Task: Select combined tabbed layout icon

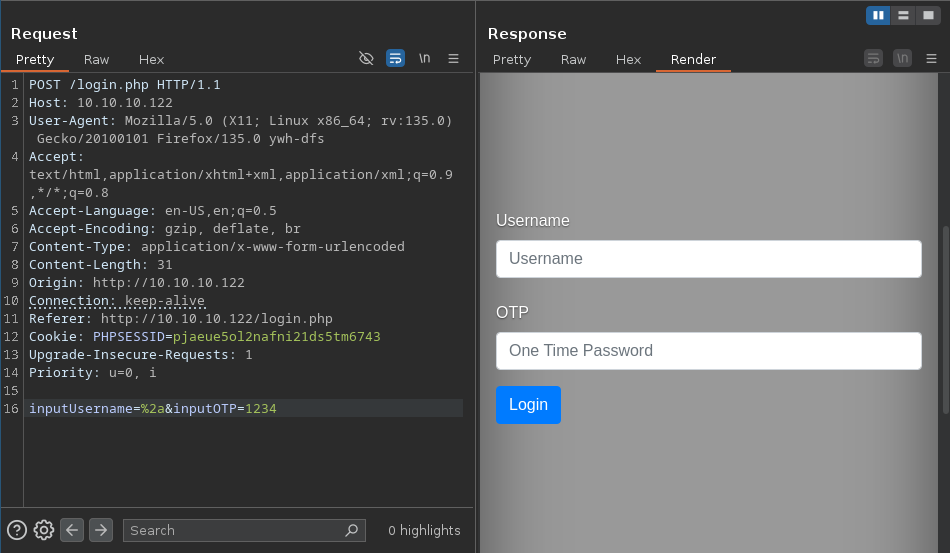Action: tap(928, 15)
